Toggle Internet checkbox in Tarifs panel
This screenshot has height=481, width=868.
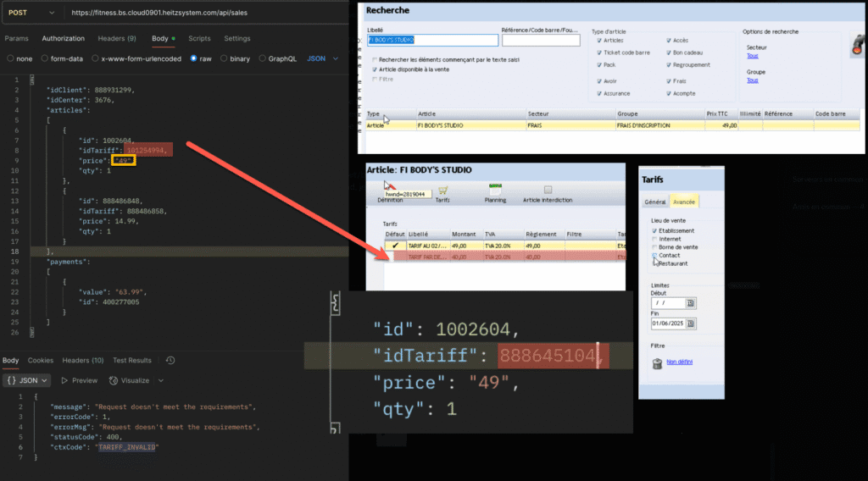[x=654, y=240]
